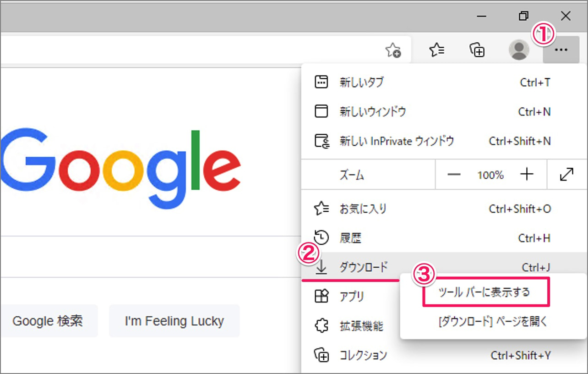Viewport: 588px width, 374px height.
Task: Zoom in with the plus control
Action: [527, 174]
